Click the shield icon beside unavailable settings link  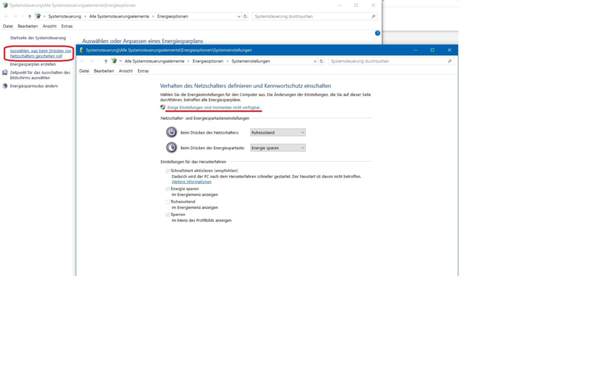point(163,107)
